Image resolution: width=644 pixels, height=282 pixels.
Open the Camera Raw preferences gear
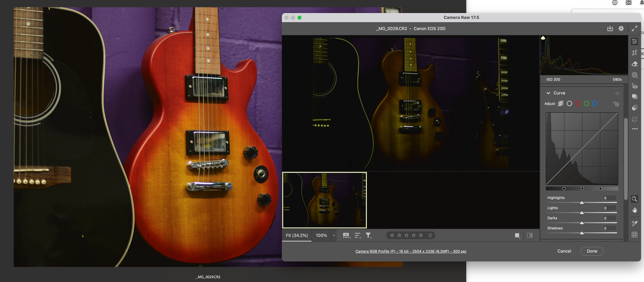point(621,29)
